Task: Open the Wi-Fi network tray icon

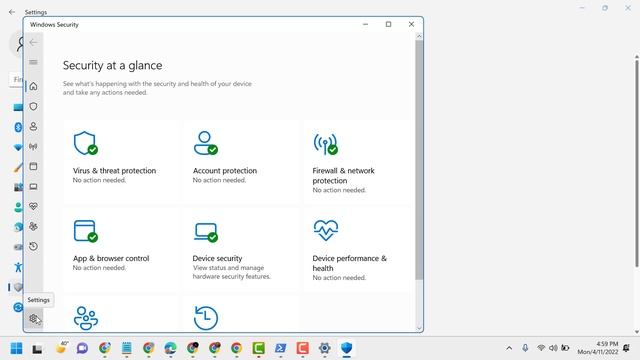Action: click(x=541, y=348)
